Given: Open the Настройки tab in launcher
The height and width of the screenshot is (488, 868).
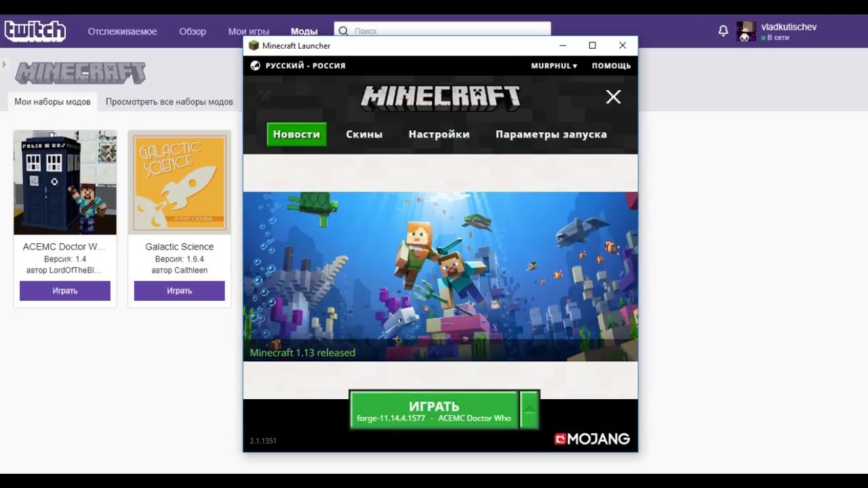Looking at the screenshot, I should coord(439,134).
